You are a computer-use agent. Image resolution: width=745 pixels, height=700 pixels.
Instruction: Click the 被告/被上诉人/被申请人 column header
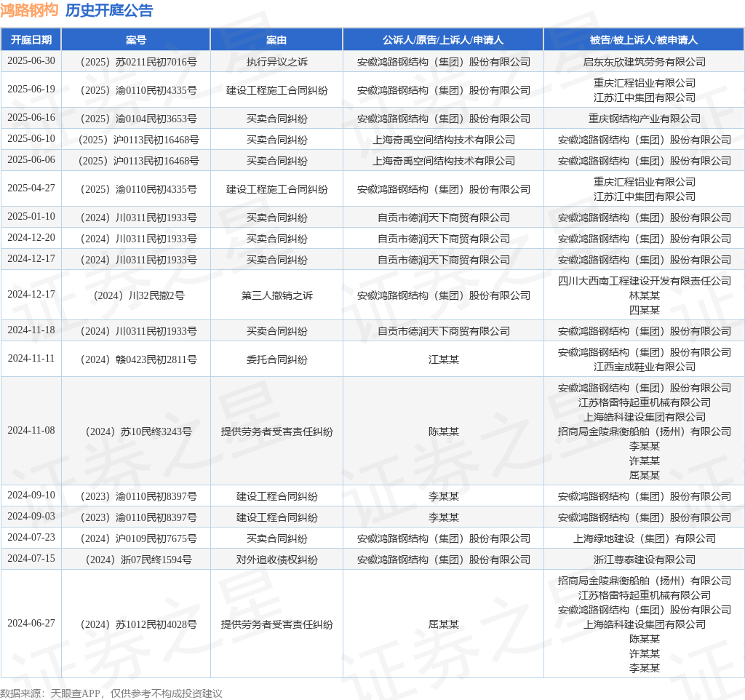(x=644, y=40)
